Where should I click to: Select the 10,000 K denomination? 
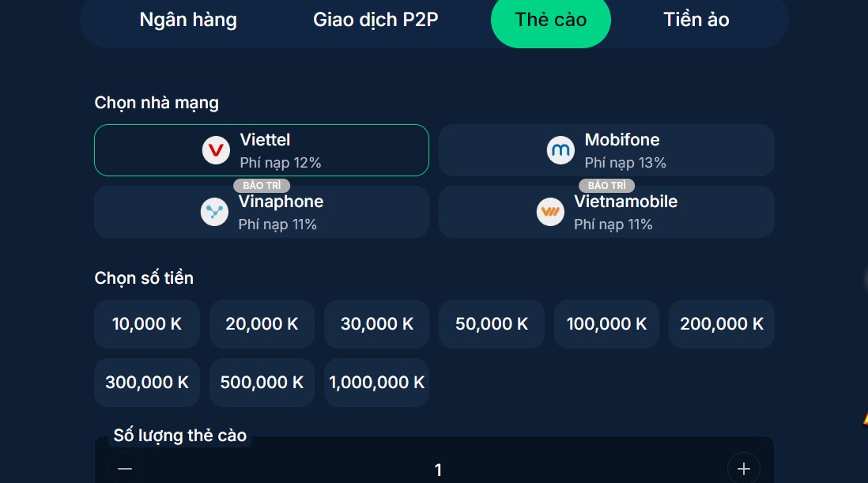[146, 323]
